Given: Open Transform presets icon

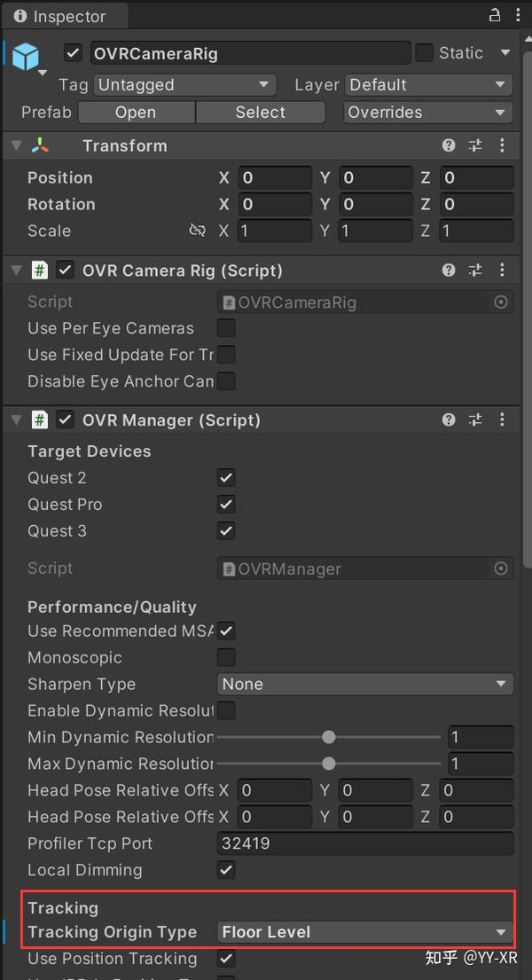Looking at the screenshot, I should 475,145.
